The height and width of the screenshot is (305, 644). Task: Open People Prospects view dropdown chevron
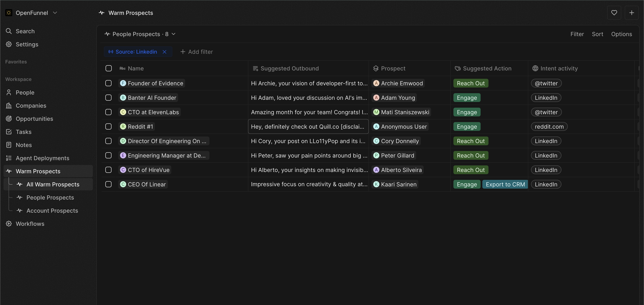[x=173, y=34]
